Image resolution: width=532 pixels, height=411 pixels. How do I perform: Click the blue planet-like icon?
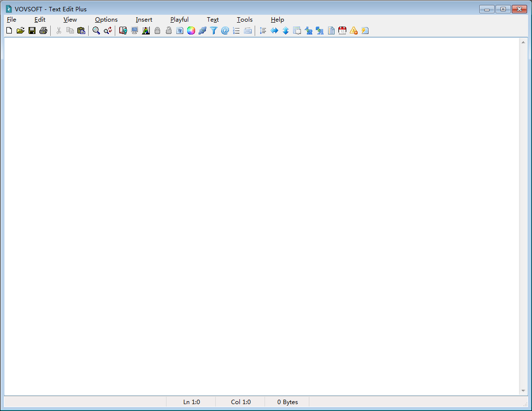(x=202, y=31)
